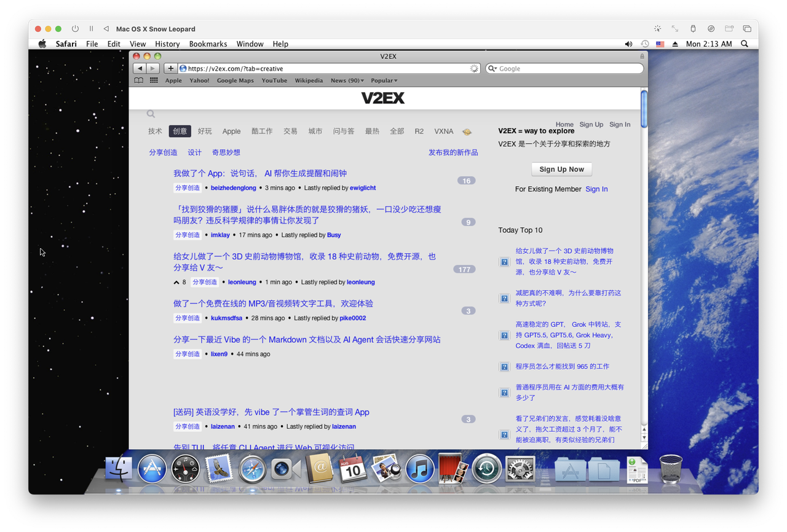Click the V2EX logo at the page top
Image resolution: width=787 pixels, height=532 pixels.
tap(382, 98)
